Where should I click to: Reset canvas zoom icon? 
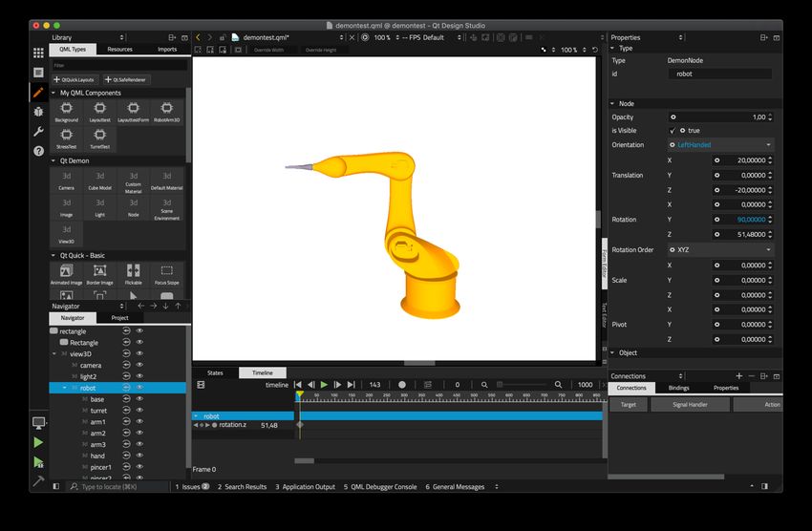pos(595,50)
